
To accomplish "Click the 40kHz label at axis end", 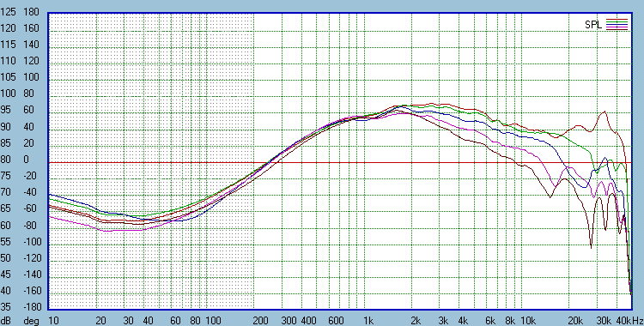I will (x=629, y=320).
